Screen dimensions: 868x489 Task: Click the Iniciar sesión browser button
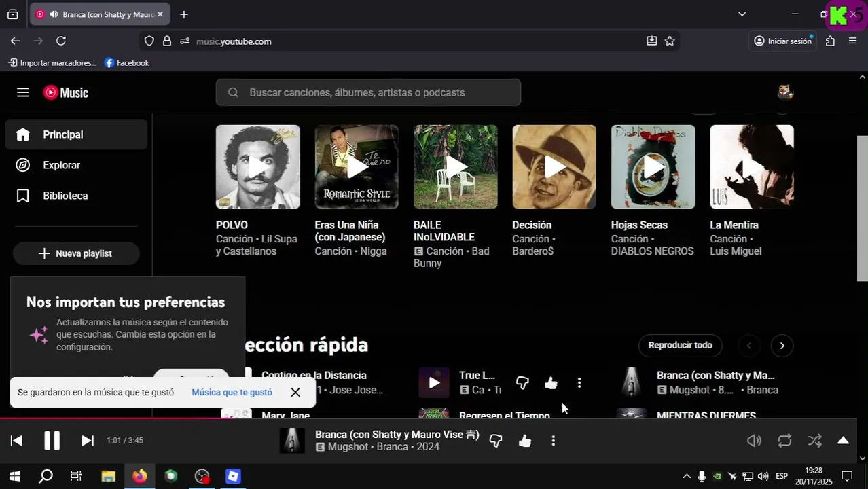(x=782, y=41)
